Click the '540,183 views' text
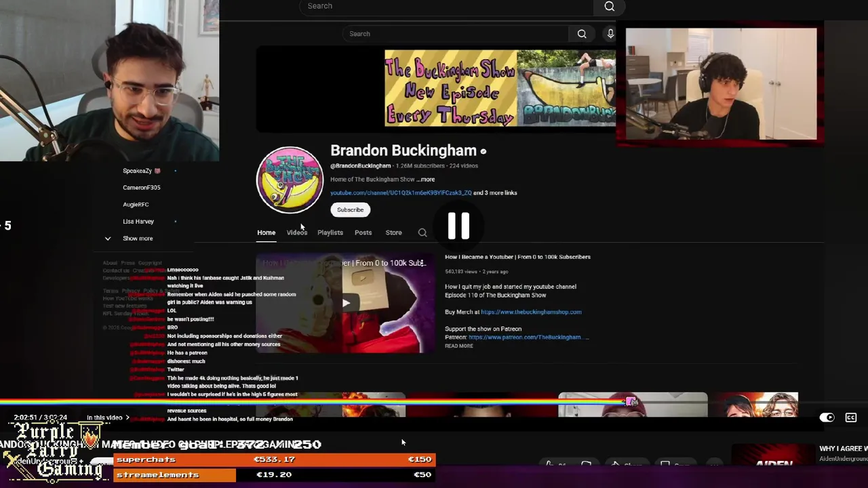868x488 pixels. pos(461,271)
